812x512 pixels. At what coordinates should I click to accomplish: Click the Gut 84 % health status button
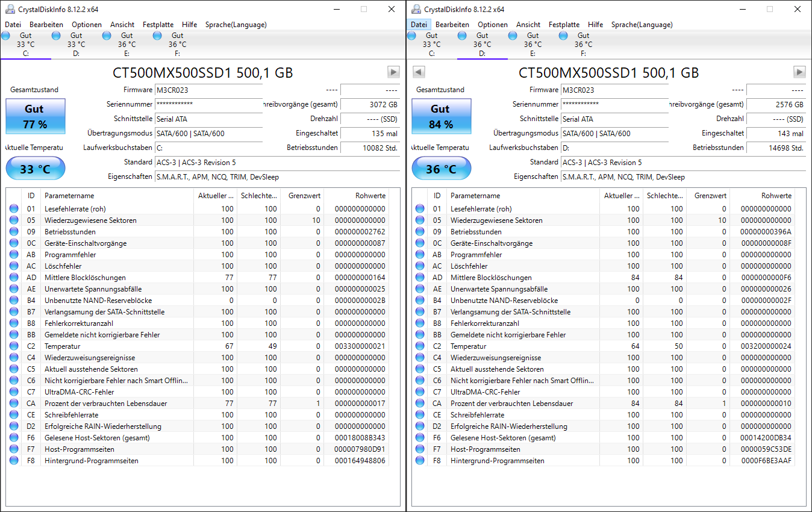pyautogui.click(x=440, y=117)
